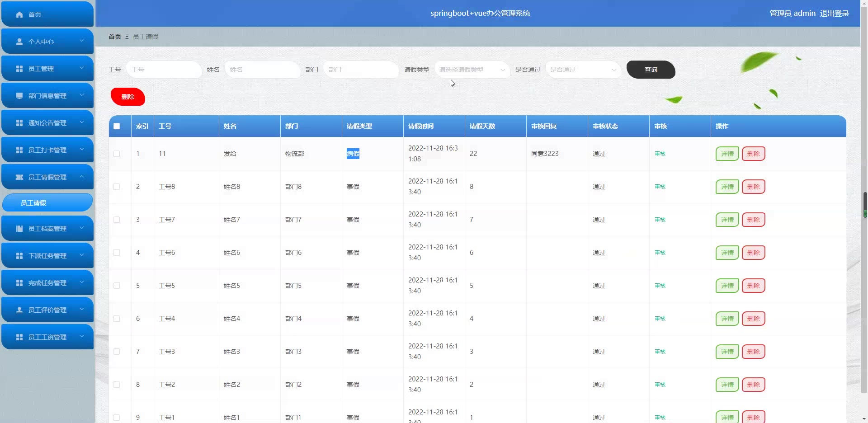Open the 是否通过 dropdown filter
Screen dimensions: 868x423
(583, 70)
